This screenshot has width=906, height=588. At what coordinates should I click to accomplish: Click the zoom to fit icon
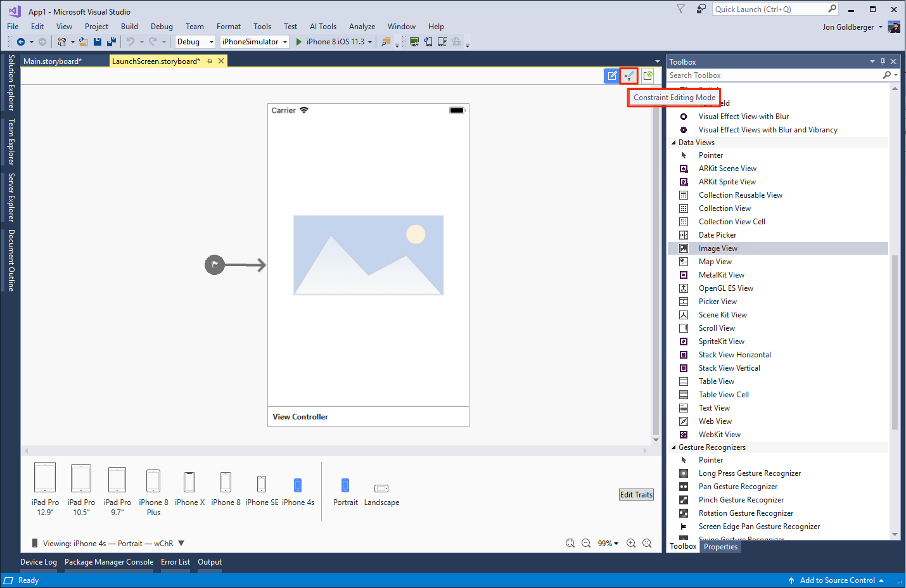[x=570, y=543]
